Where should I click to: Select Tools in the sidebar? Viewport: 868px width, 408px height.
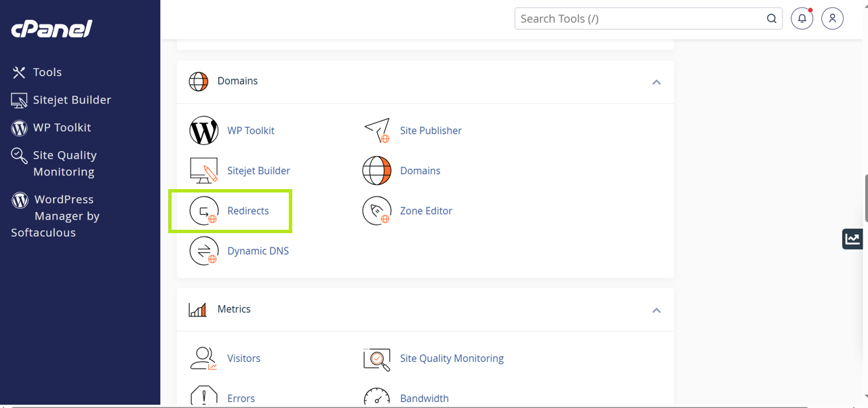pos(47,73)
